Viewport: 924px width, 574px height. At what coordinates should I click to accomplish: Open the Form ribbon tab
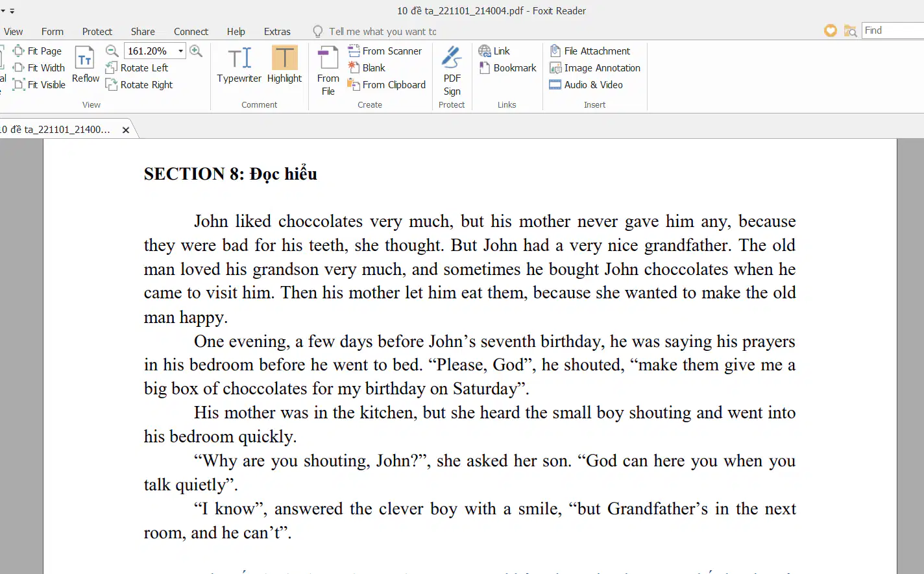pyautogui.click(x=53, y=31)
